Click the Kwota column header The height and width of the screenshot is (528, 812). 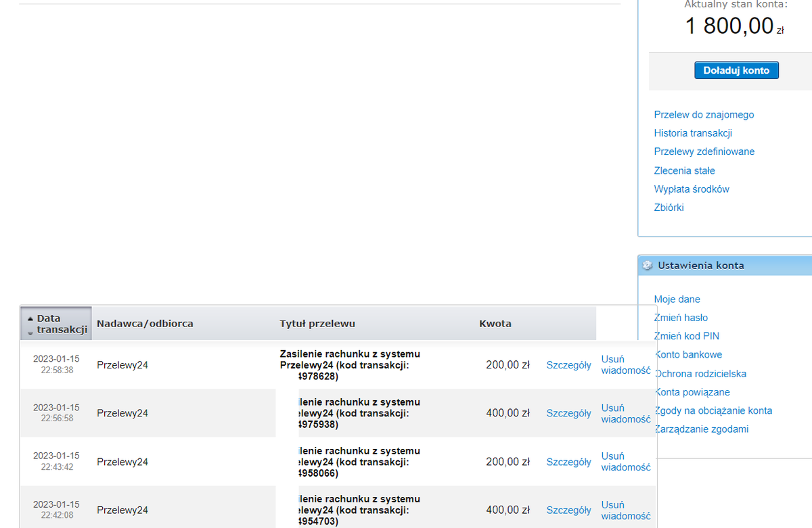[495, 324]
